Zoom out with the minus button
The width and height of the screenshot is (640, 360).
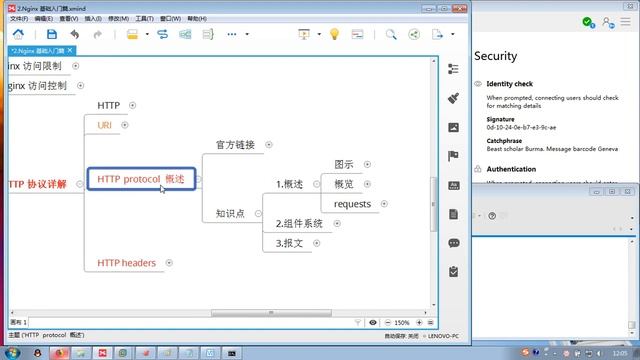pos(388,322)
